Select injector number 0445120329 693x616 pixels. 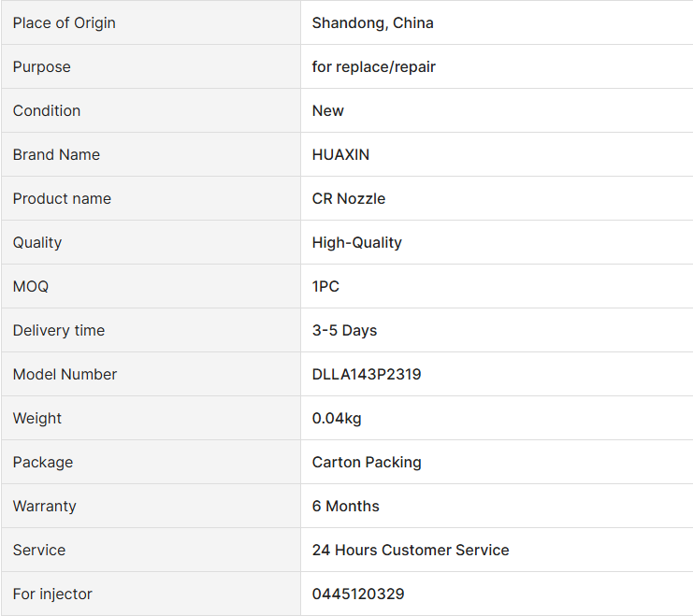(358, 594)
